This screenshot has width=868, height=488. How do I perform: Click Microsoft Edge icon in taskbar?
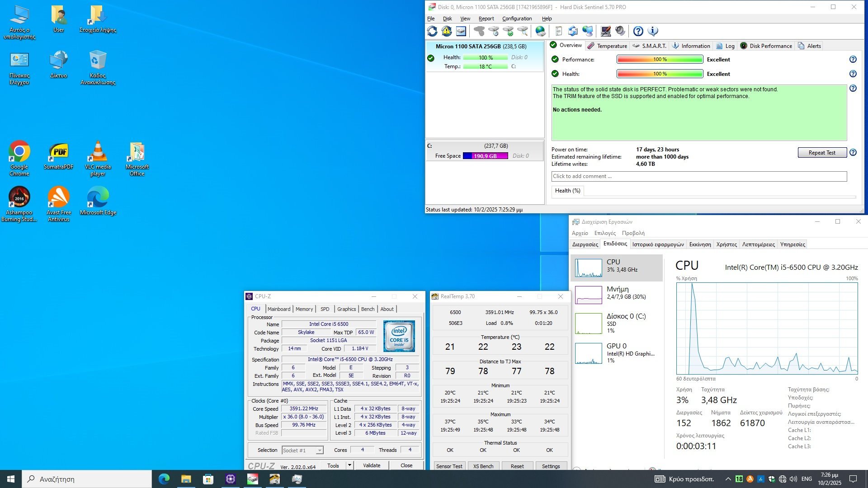coord(164,479)
